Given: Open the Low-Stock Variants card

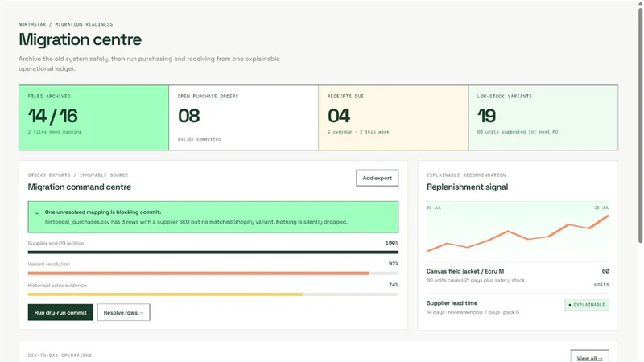Looking at the screenshot, I should point(543,117).
